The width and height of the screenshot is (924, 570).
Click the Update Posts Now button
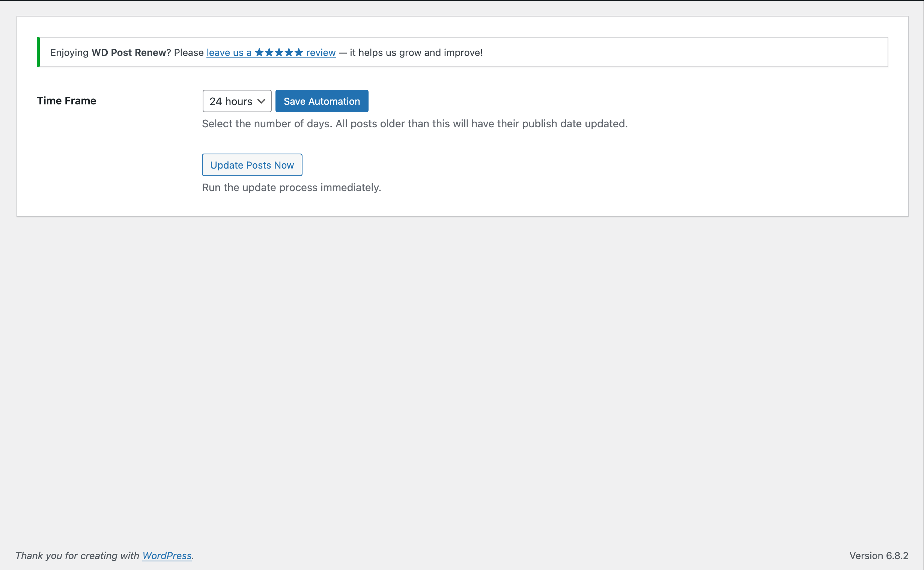(x=252, y=165)
